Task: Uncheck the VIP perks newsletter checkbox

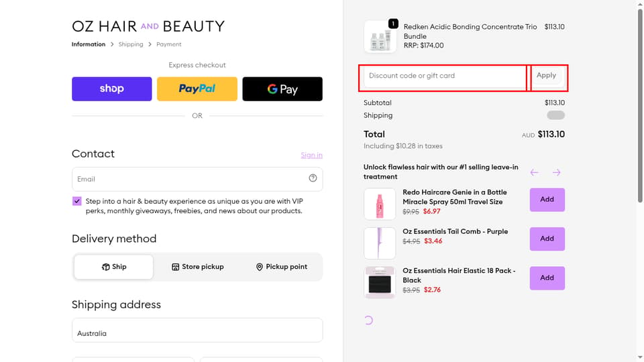Action: (76, 201)
